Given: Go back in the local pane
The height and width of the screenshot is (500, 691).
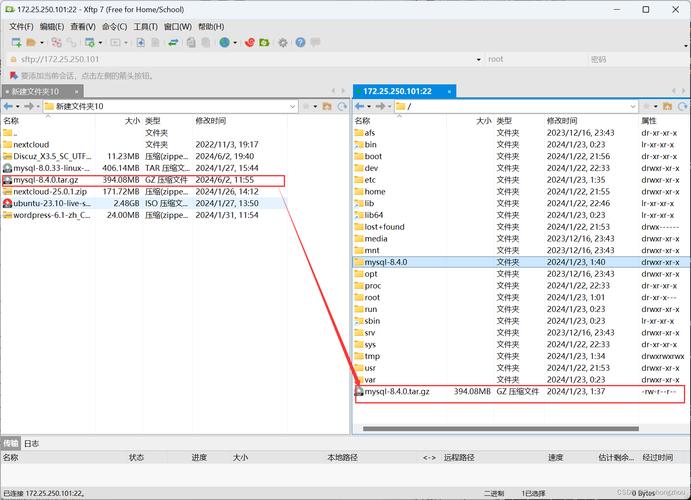Looking at the screenshot, I should [x=8, y=106].
